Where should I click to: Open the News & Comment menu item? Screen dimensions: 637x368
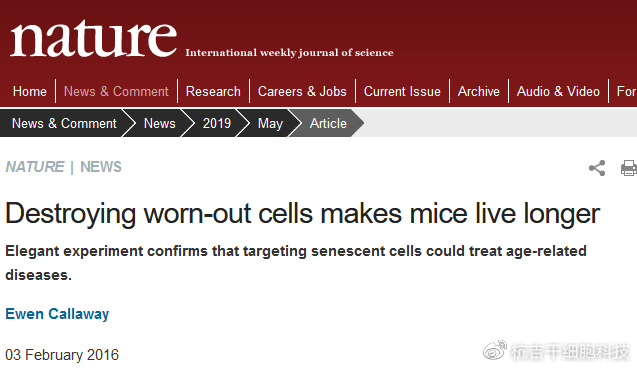coord(116,91)
